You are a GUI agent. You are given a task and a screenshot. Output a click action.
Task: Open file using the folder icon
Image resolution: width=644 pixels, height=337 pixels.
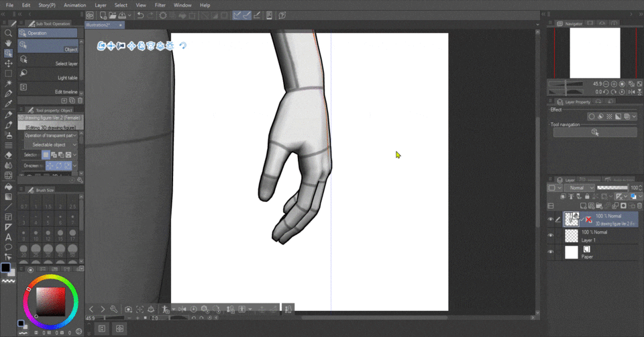click(113, 15)
